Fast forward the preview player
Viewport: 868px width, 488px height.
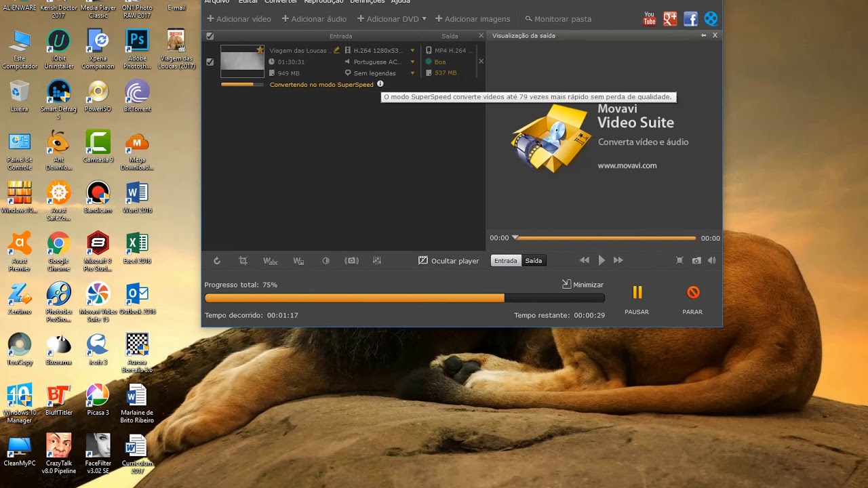click(x=618, y=260)
